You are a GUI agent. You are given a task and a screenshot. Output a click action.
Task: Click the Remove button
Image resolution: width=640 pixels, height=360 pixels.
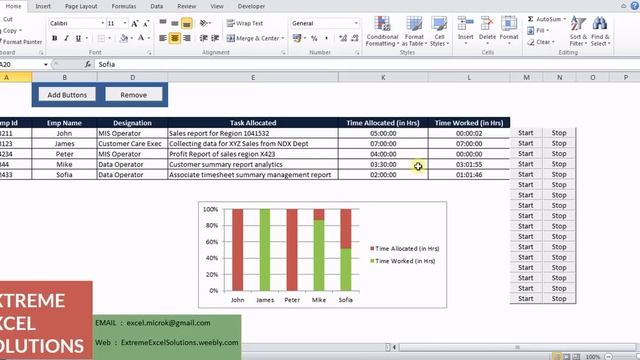[x=133, y=95]
